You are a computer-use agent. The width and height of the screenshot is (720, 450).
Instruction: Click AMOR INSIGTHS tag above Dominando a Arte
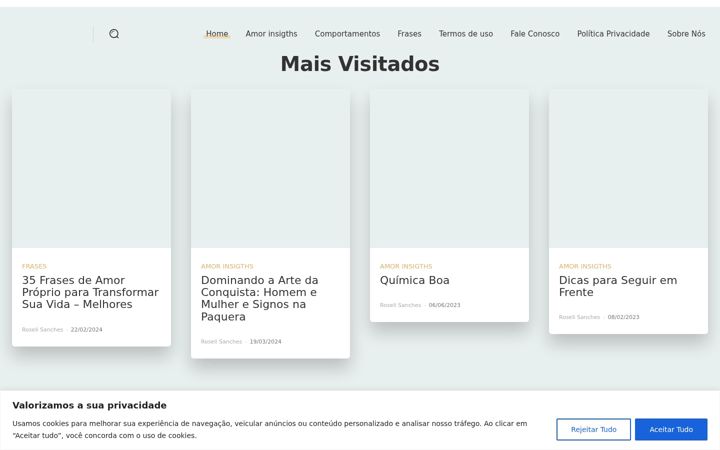[x=227, y=266]
